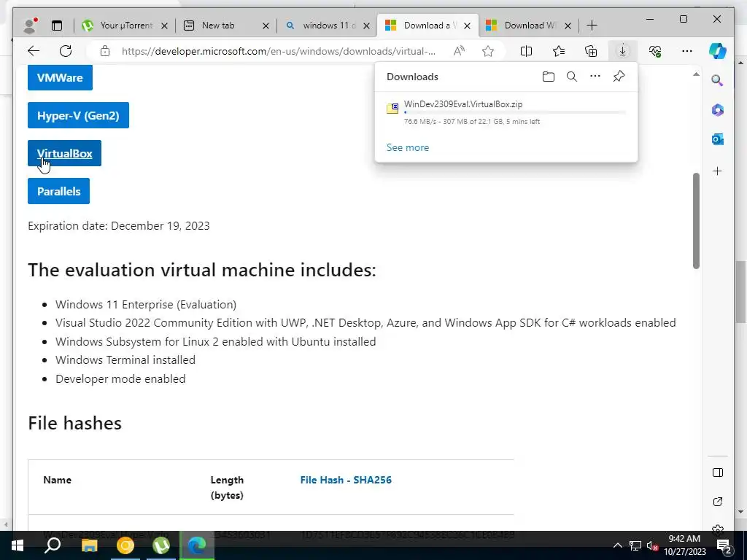747x560 pixels.
Task: Open File Explorer from taskbar
Action: coord(89,545)
